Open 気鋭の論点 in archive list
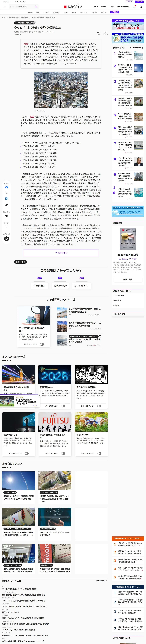The width and height of the screenshot is (146, 644). click(x=117, y=301)
